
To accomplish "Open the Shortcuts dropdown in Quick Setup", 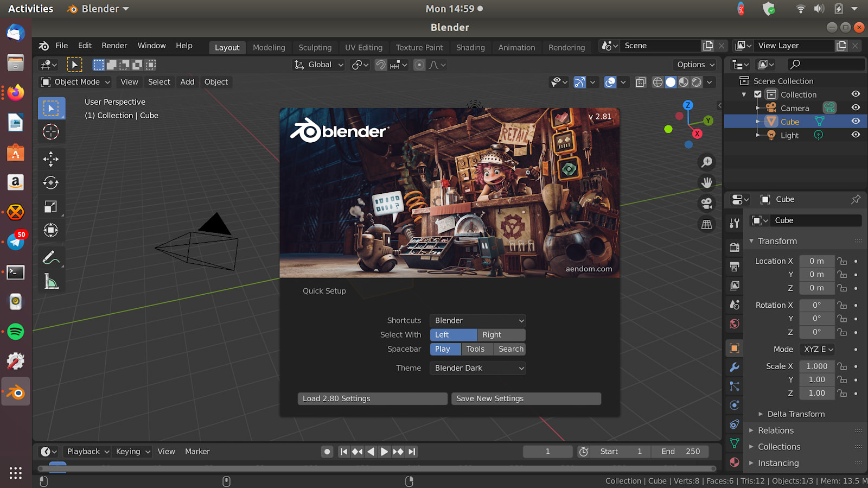I will [x=477, y=321].
